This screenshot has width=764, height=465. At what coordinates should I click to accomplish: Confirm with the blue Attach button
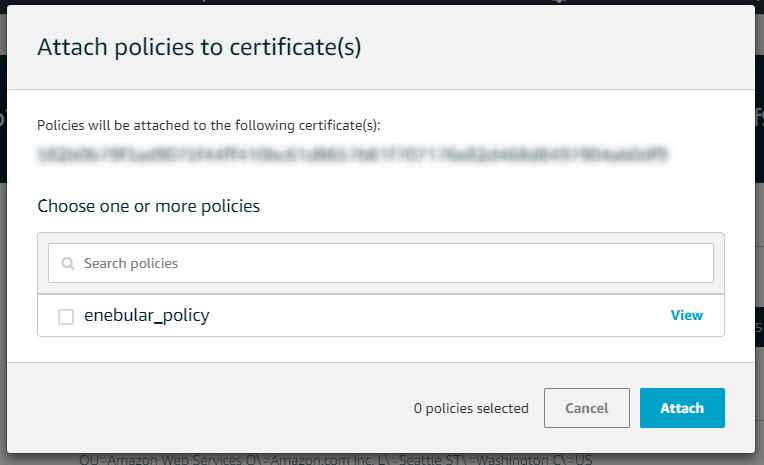pos(682,408)
